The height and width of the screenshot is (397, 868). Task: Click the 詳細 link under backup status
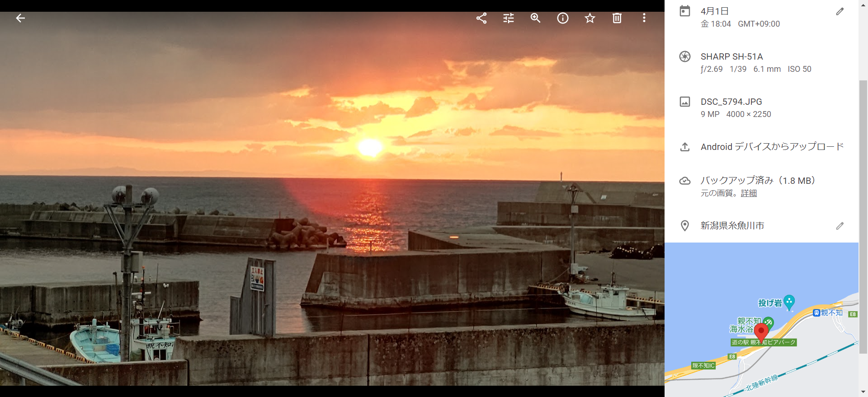click(x=749, y=193)
